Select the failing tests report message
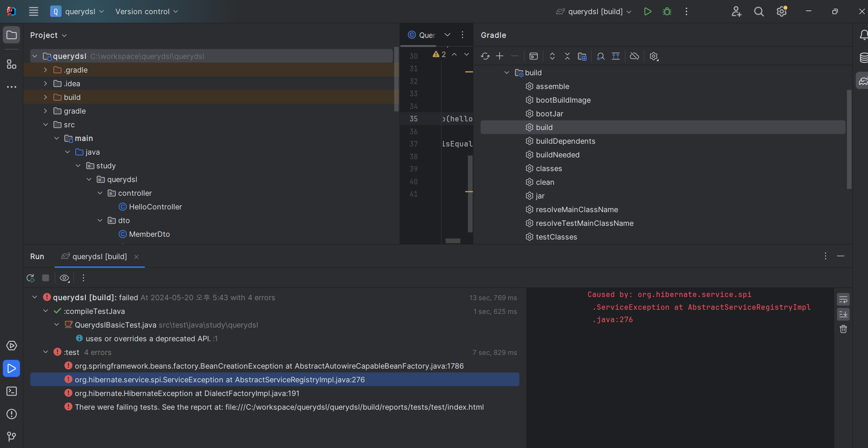 pyautogui.click(x=275, y=407)
